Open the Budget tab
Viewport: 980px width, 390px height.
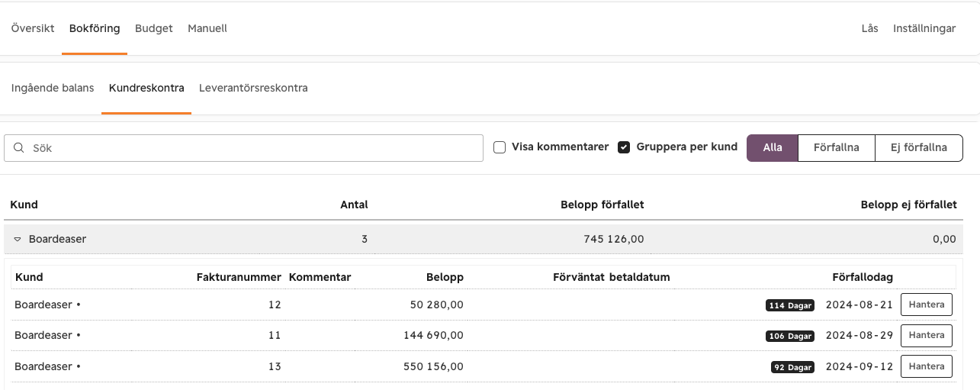coord(154,29)
